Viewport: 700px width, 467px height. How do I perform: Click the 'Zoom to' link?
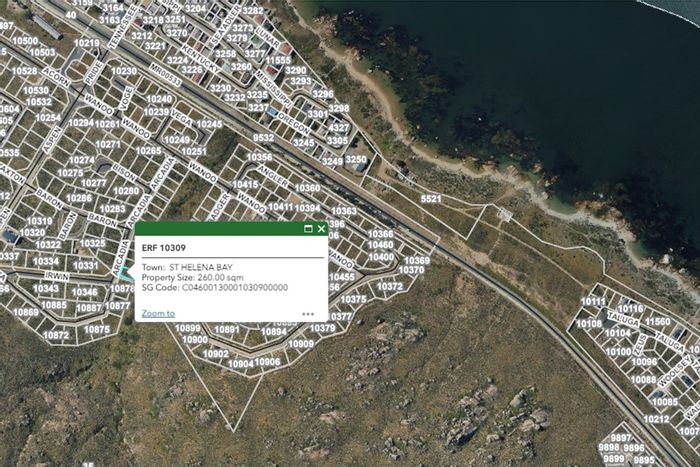coord(158,313)
